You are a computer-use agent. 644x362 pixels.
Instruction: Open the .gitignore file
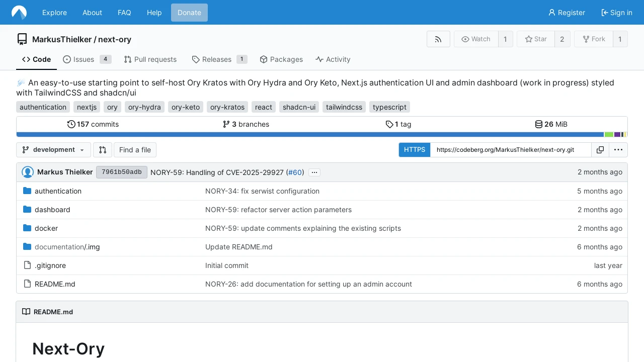pos(50,265)
